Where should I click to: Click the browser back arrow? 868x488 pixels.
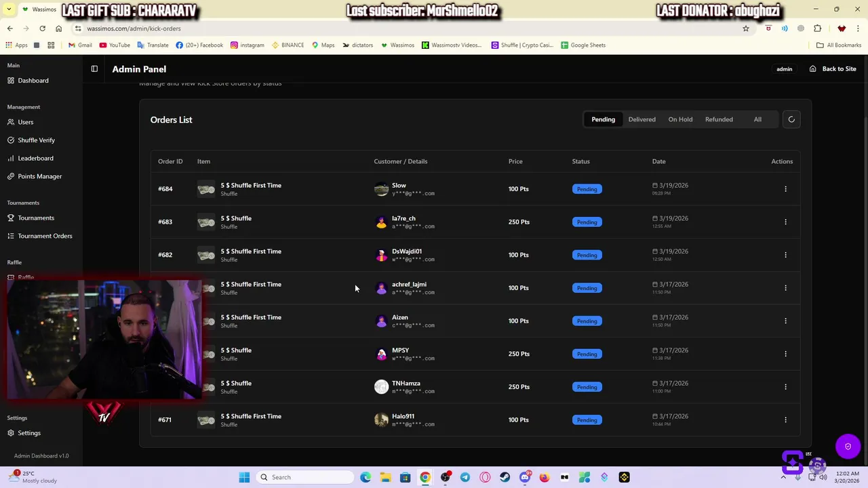point(9,28)
